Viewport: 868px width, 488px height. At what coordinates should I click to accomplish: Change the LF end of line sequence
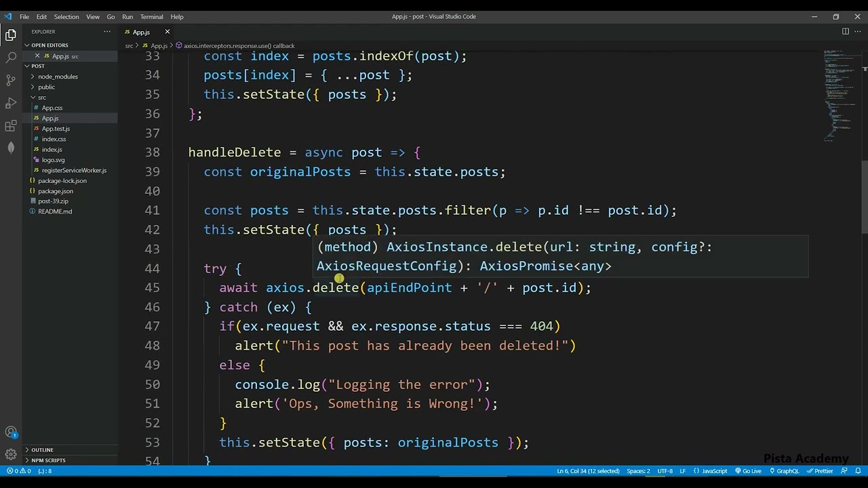(683, 471)
